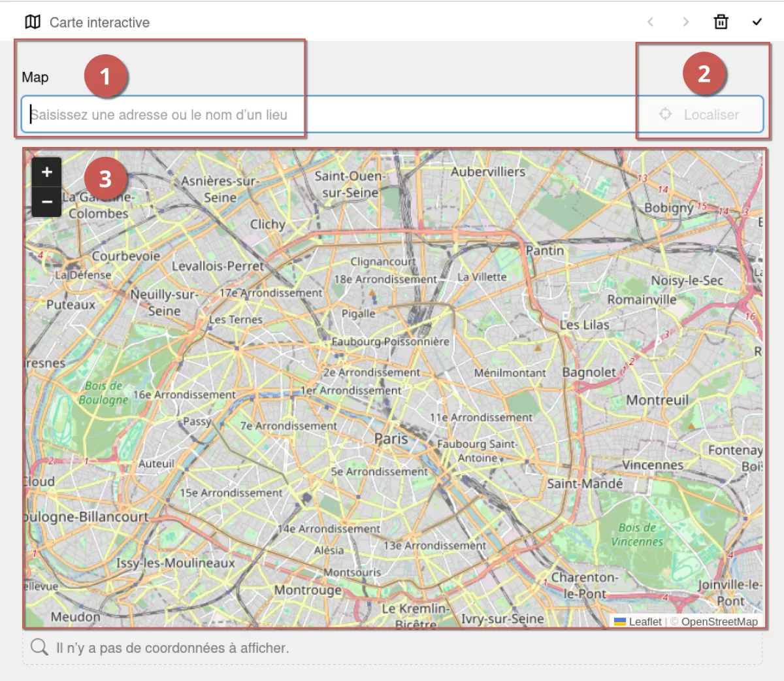Click 15e Arrondissement label on map
The width and height of the screenshot is (784, 681).
click(231, 493)
